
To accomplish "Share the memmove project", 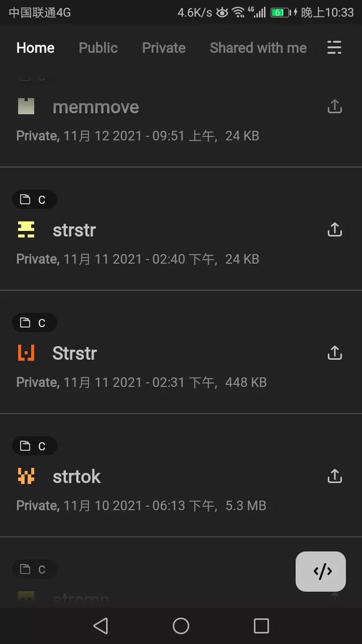I will click(x=334, y=107).
